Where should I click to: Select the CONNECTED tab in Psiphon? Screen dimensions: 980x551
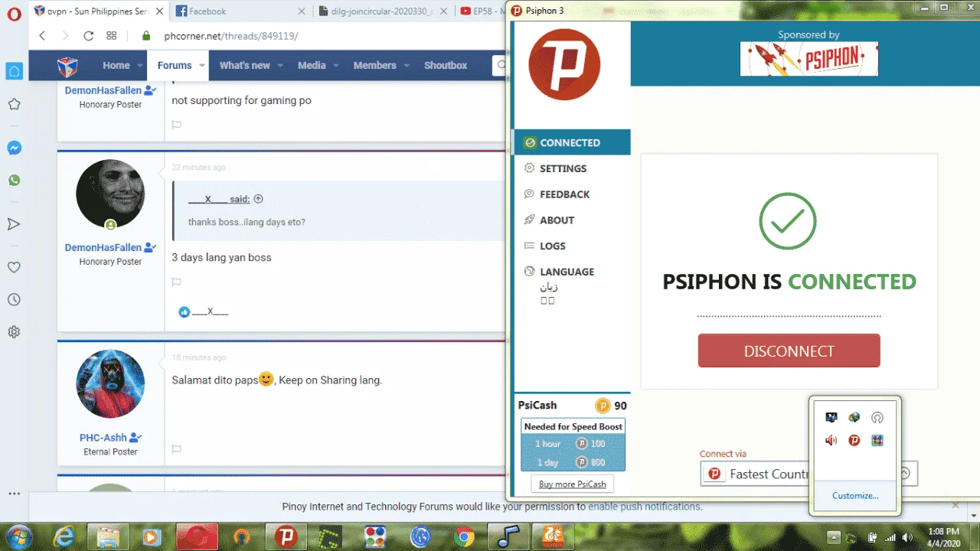[573, 142]
